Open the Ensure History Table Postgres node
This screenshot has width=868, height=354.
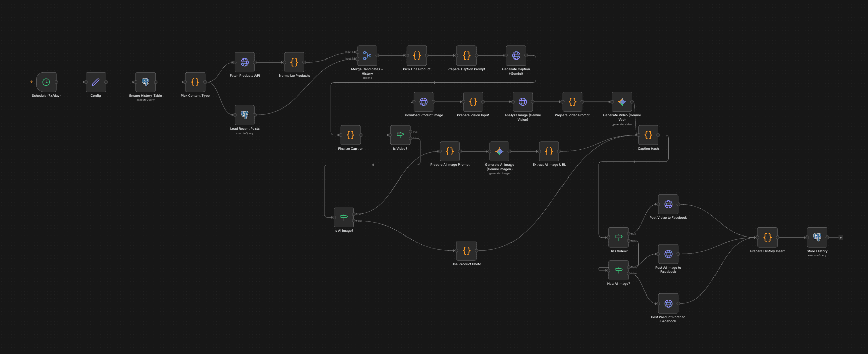(x=145, y=82)
